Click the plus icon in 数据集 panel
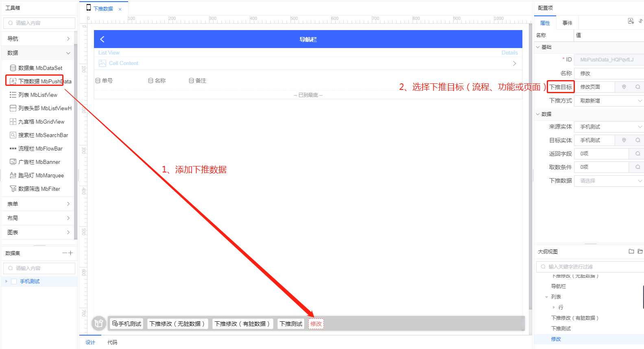644x349 pixels. (x=71, y=253)
